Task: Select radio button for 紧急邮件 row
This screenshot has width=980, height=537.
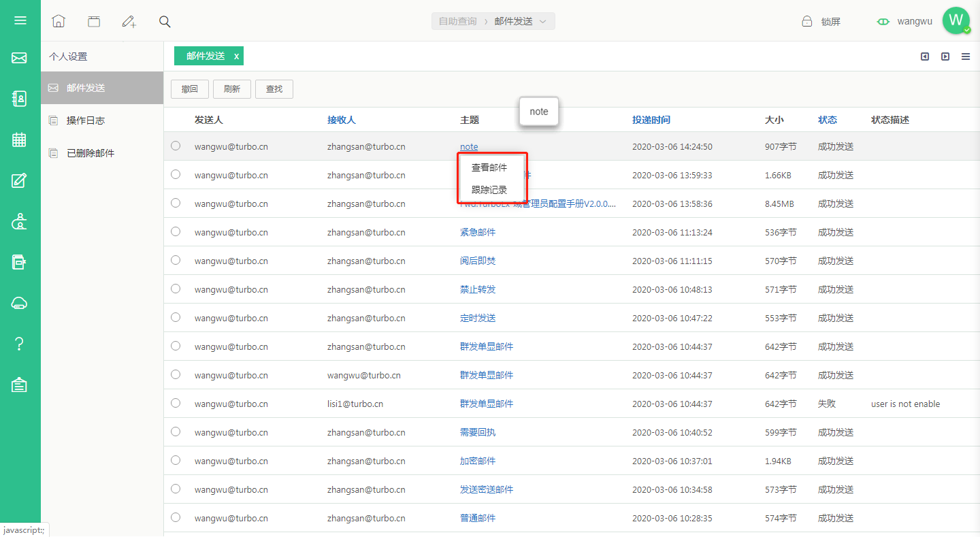Action: [176, 231]
